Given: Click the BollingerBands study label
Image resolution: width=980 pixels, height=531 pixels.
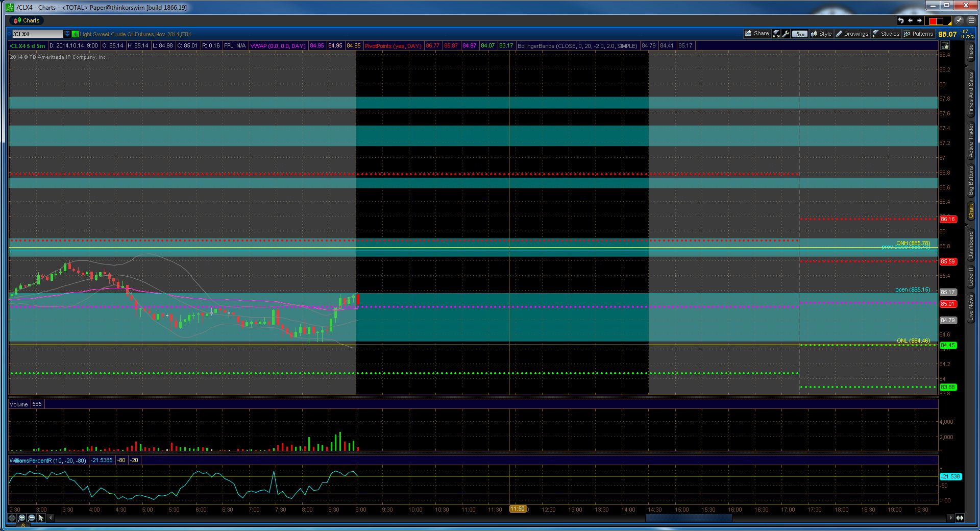Looking at the screenshot, I should coord(577,46).
